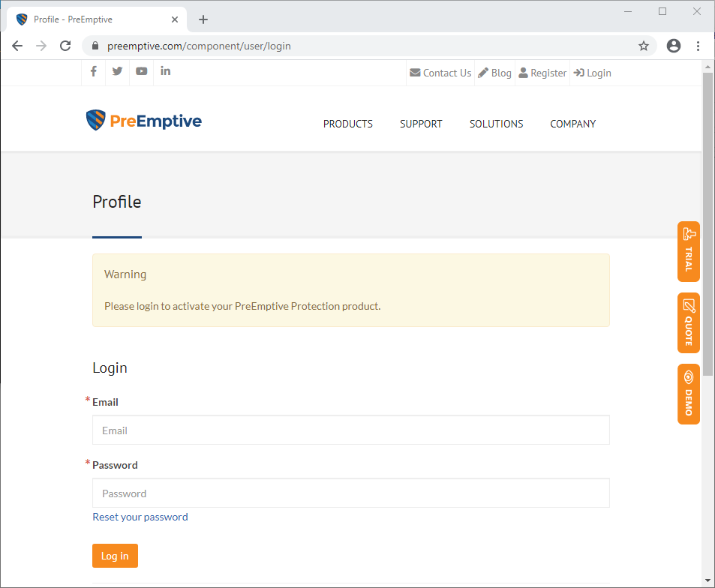Open Chrome three-dot menu

[698, 46]
